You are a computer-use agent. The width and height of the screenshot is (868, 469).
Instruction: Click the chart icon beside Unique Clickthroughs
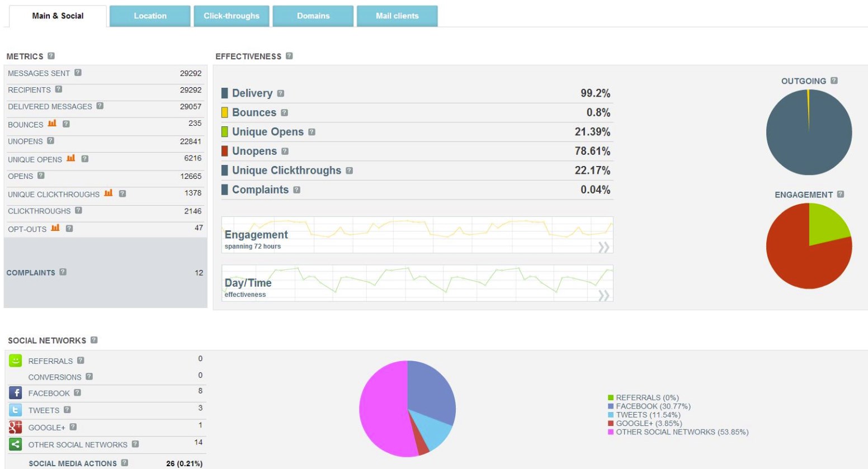(x=108, y=193)
